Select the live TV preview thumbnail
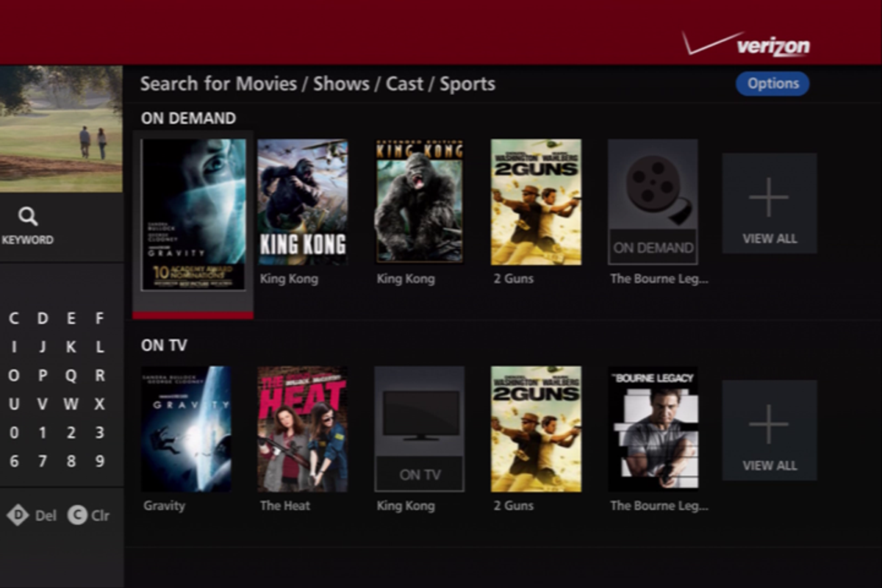Screen dimensions: 882x588 pos(61,129)
